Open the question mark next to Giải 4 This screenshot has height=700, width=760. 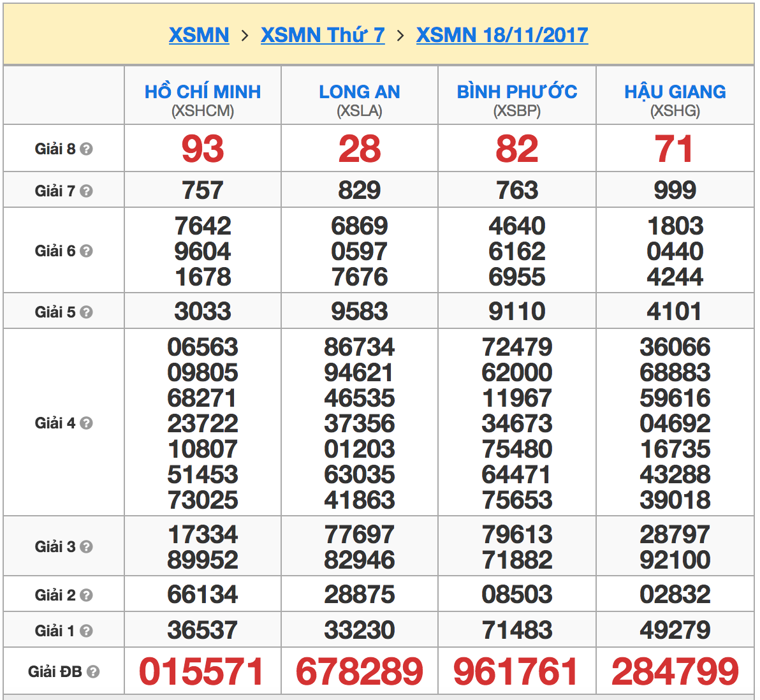click(x=87, y=423)
